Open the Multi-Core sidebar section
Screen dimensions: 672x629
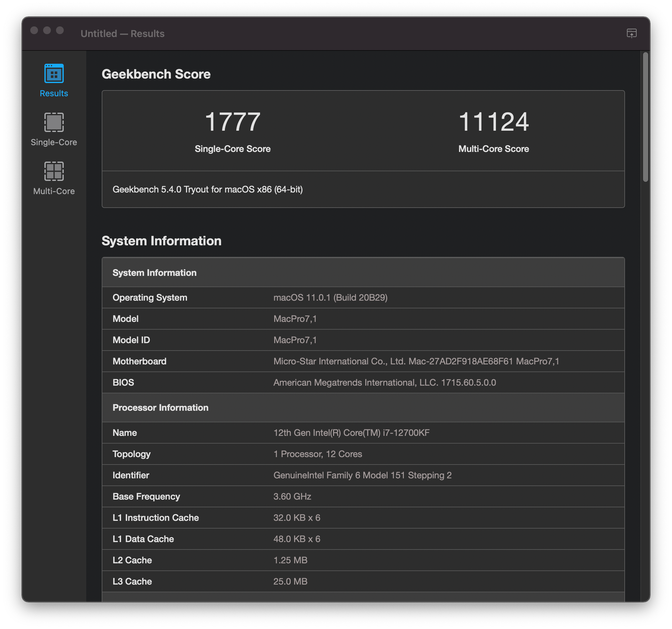tap(54, 178)
